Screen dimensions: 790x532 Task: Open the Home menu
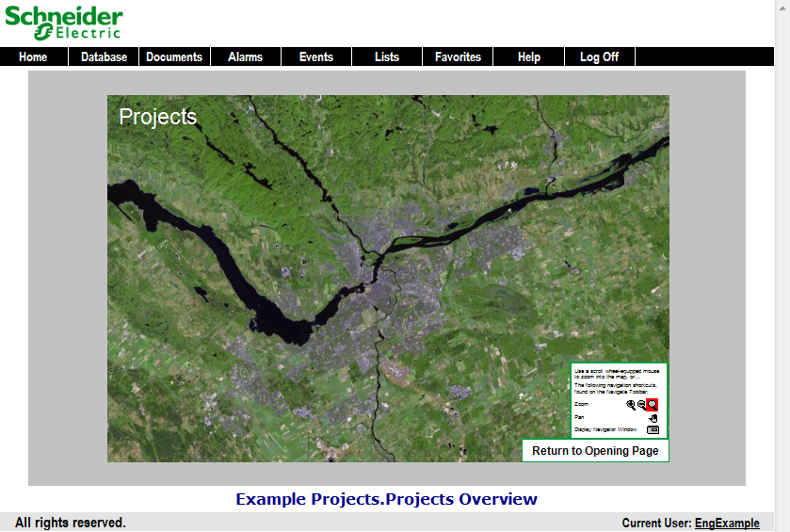click(33, 57)
